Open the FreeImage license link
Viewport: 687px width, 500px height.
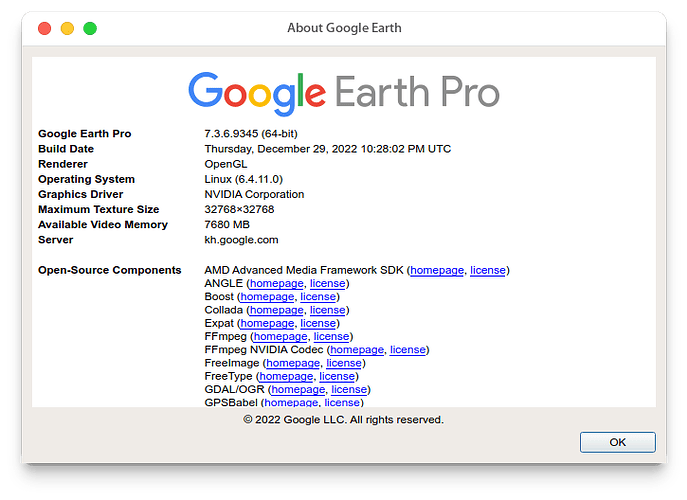(344, 363)
